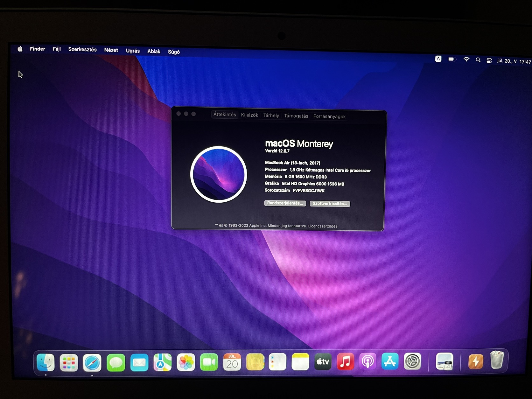Open the Trash from the Dock

pyautogui.click(x=497, y=360)
